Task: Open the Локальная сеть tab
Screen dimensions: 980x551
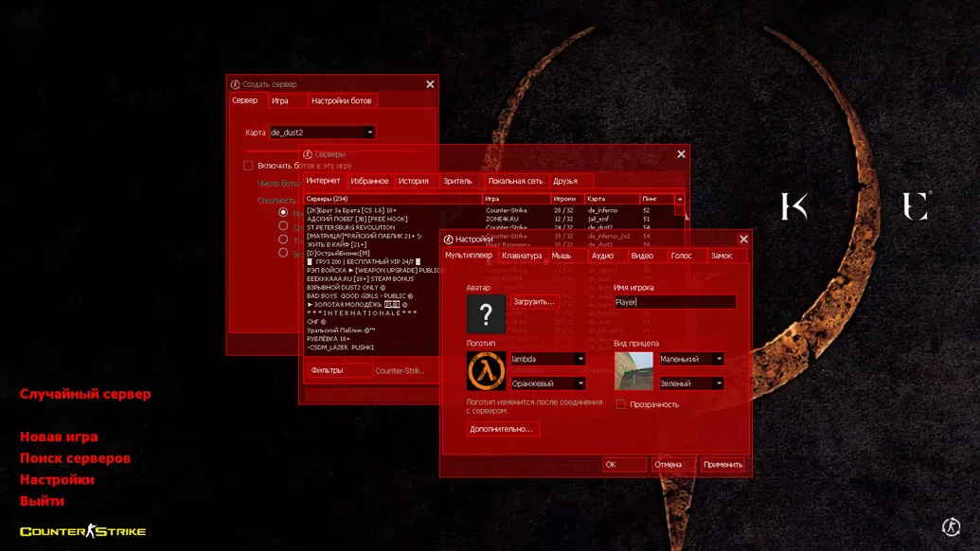Action: 516,181
